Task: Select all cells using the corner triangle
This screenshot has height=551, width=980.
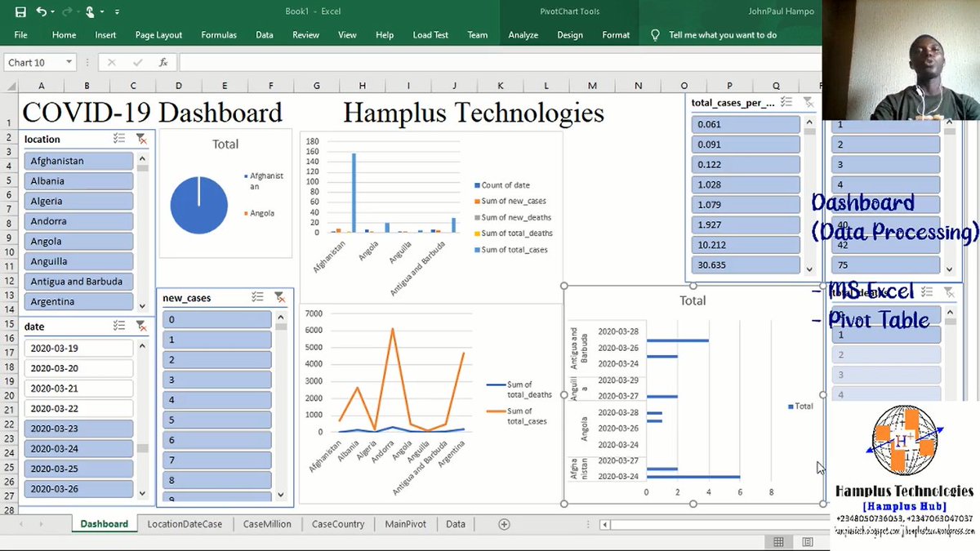Action: coord(10,86)
